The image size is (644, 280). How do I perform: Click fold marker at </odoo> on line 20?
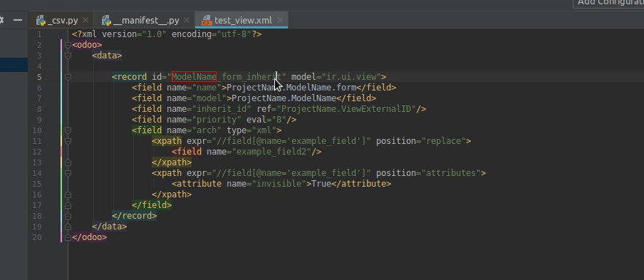(68, 237)
